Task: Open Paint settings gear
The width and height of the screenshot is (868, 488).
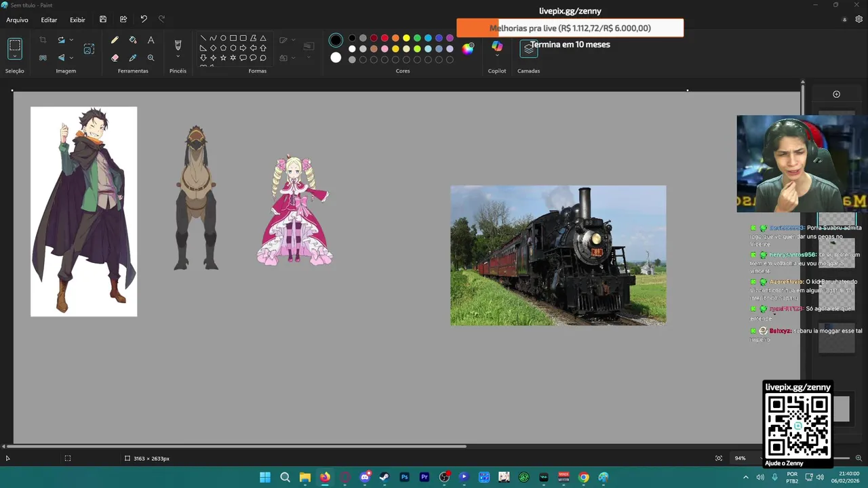Action: 859,20
